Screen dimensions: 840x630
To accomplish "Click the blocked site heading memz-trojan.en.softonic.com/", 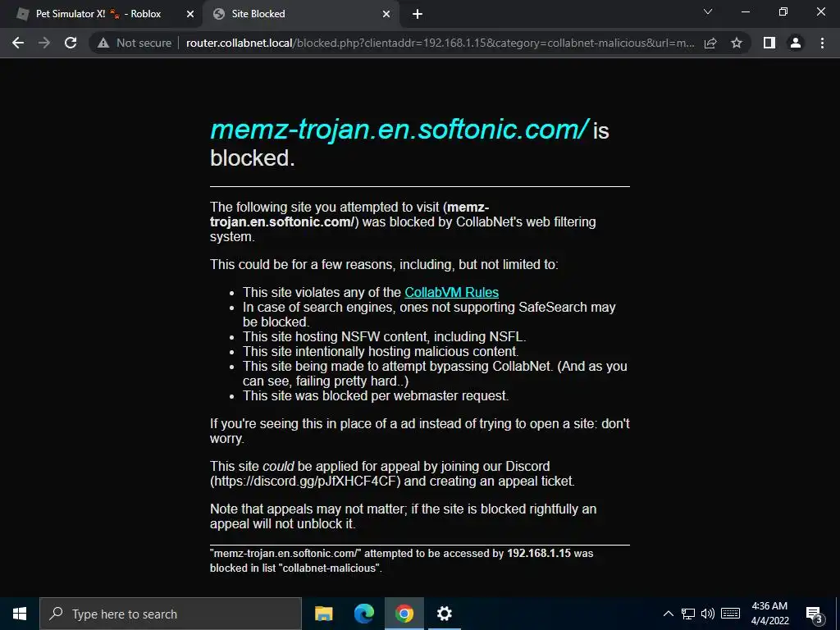I will [399, 129].
